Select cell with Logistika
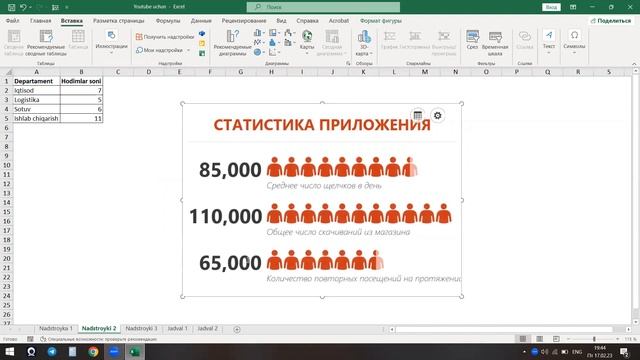The height and width of the screenshot is (360, 640). point(36,100)
